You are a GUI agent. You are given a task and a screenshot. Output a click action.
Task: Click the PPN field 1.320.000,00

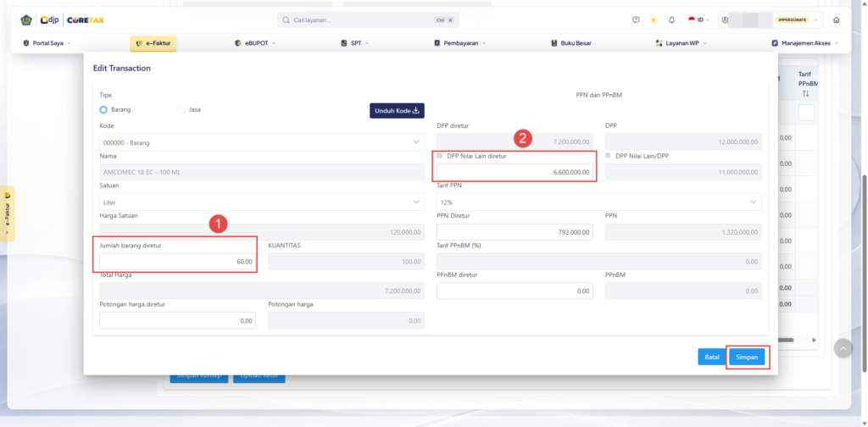684,232
